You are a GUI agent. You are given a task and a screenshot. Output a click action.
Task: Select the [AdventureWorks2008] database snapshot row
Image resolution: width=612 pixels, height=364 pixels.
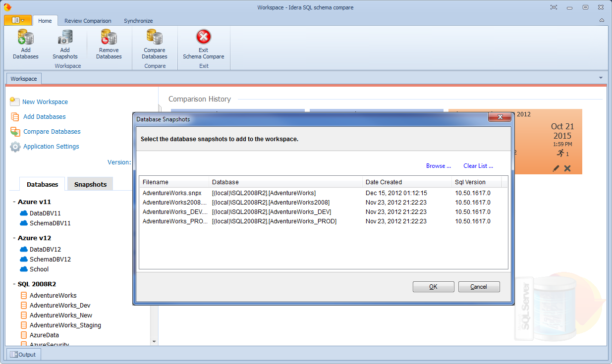323,202
